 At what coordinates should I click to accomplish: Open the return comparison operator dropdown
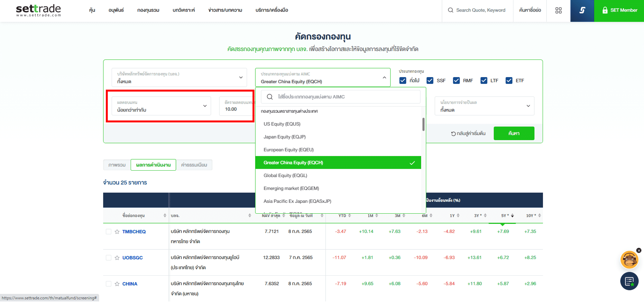pos(161,106)
